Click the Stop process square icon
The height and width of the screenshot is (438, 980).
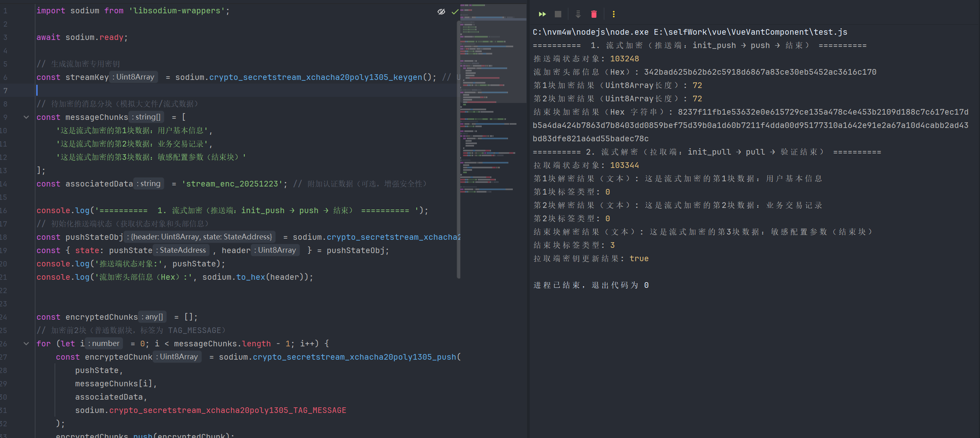coord(558,14)
